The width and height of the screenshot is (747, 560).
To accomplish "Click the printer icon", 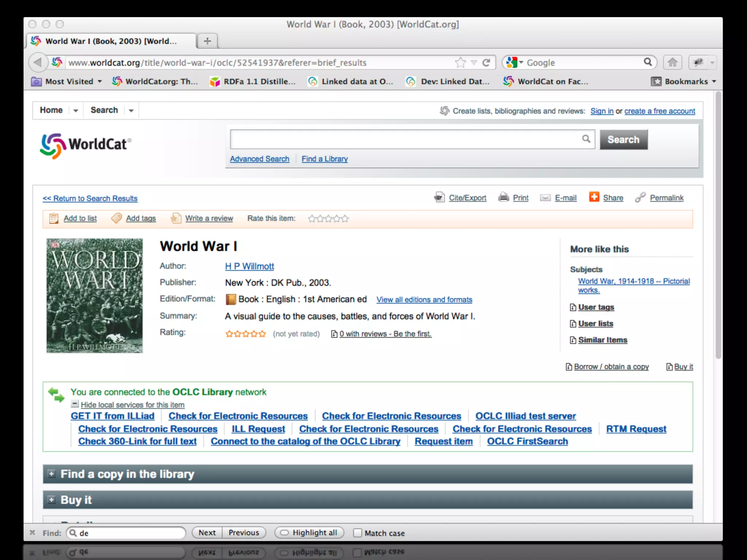I will coord(503,197).
